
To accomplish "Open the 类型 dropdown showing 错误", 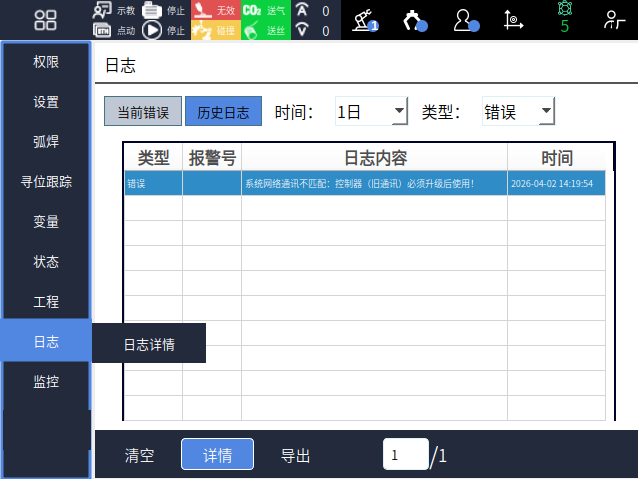I will pos(517,112).
